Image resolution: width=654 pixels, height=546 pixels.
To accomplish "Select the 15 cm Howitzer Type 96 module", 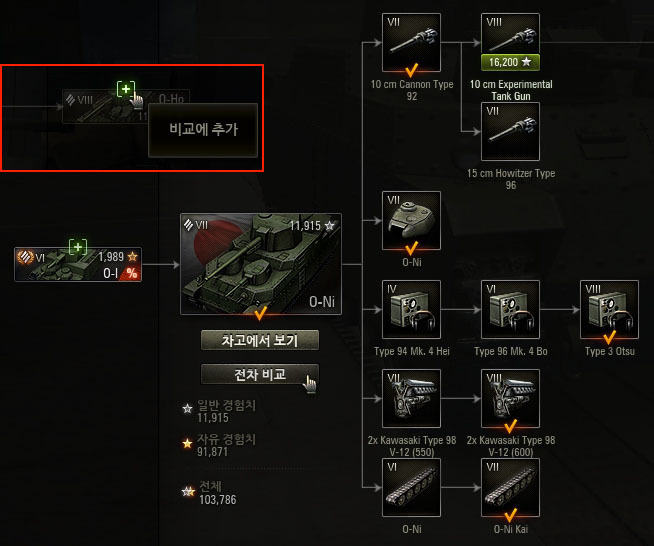I will tap(510, 131).
